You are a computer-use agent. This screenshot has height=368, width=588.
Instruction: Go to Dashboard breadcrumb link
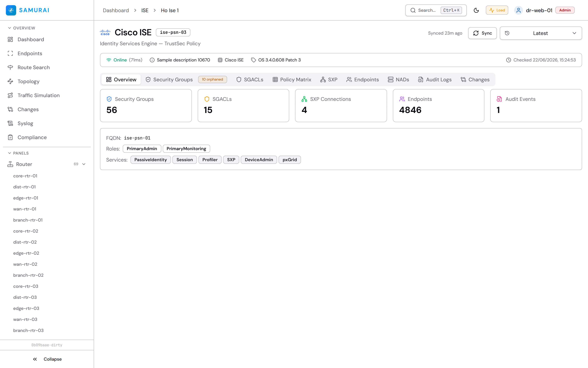[116, 10]
